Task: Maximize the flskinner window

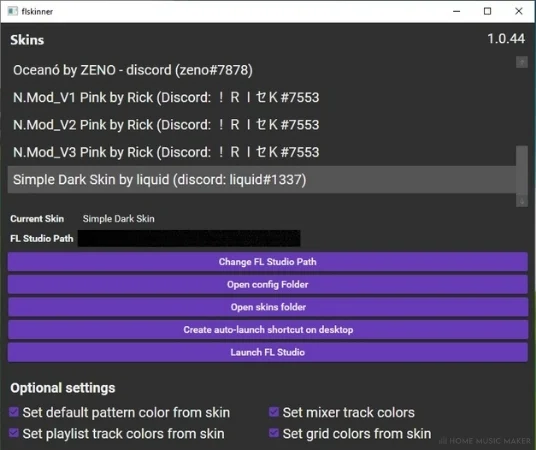Action: coord(487,11)
